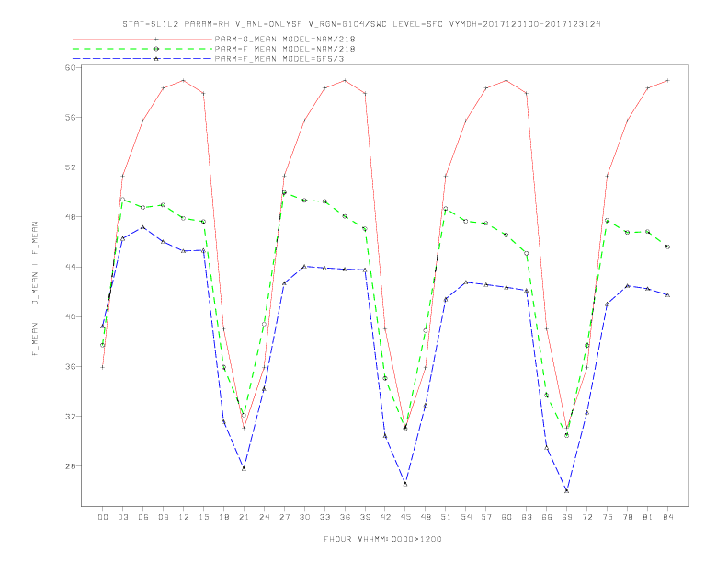Click the circle marker in the green legend line
This screenshot has height=563, width=728.
(156, 49)
